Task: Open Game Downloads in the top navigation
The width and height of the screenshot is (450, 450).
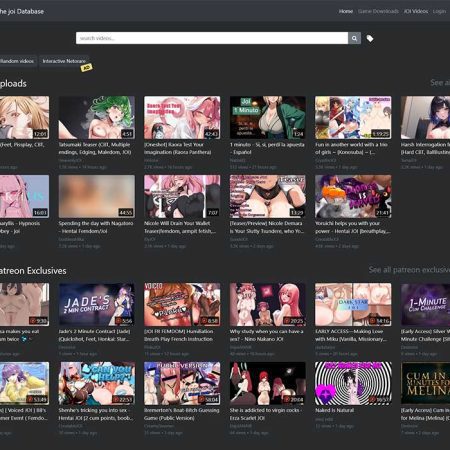Action: 378,11
